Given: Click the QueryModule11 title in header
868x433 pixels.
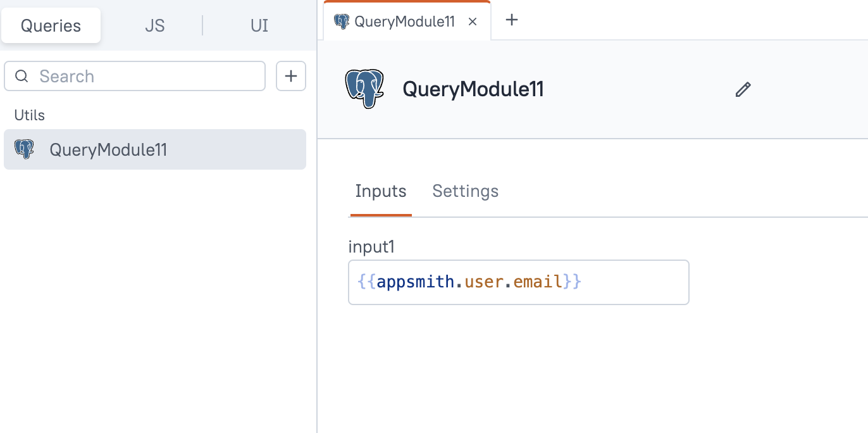Looking at the screenshot, I should point(473,90).
